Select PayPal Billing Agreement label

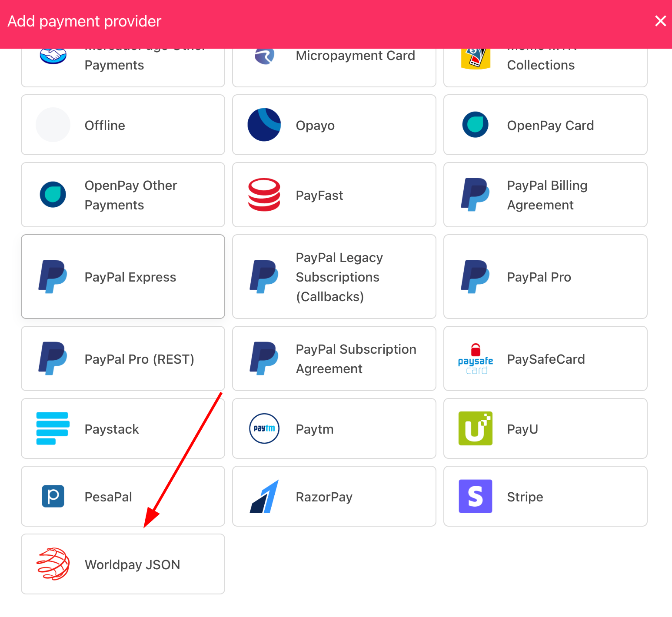click(x=547, y=195)
